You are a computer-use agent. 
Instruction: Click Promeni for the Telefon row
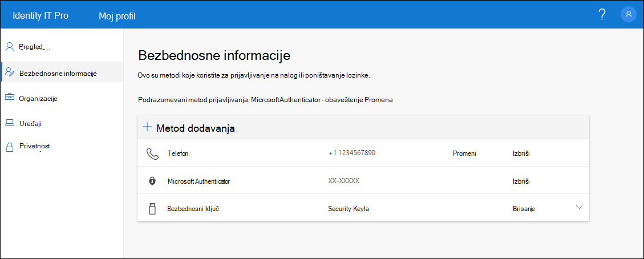[x=464, y=153]
